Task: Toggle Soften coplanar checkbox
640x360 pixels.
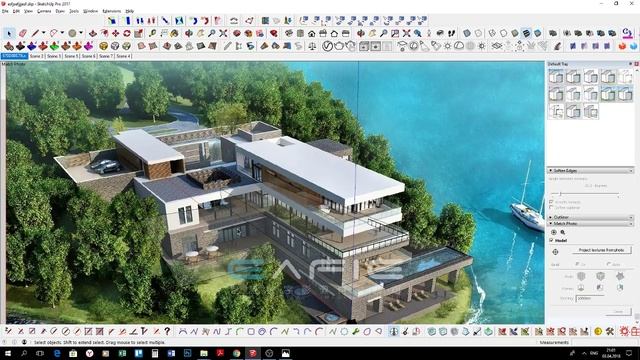Action: [x=551, y=208]
